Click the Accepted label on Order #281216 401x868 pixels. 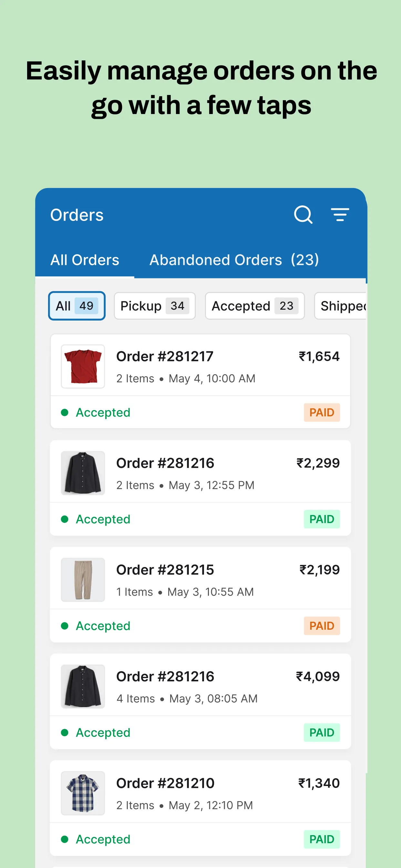pos(102,519)
